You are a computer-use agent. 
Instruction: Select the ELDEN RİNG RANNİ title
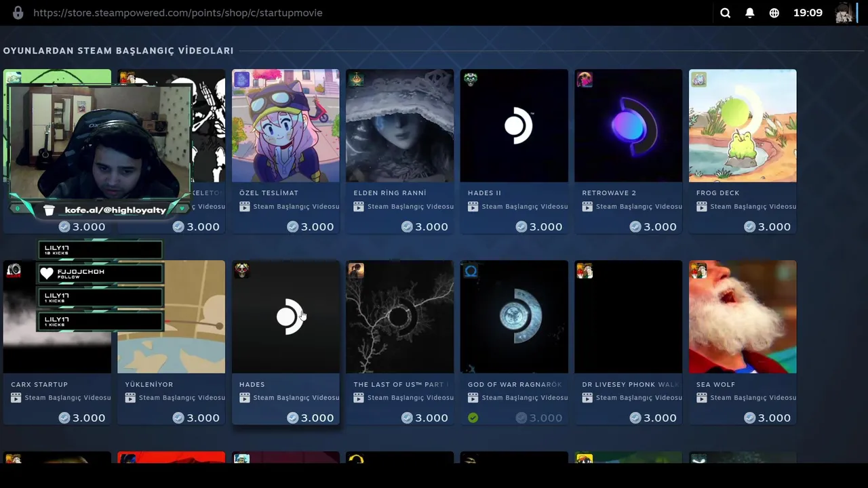click(x=390, y=193)
